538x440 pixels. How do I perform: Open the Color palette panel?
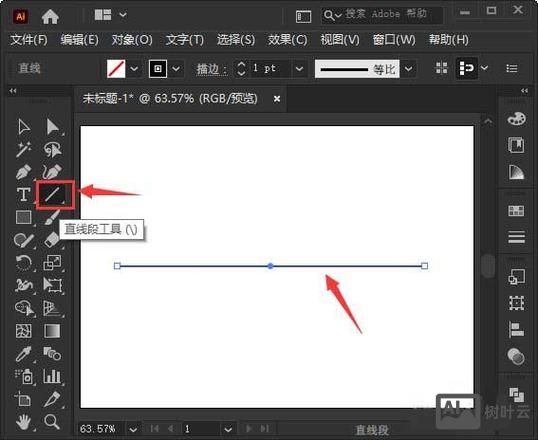click(x=516, y=119)
